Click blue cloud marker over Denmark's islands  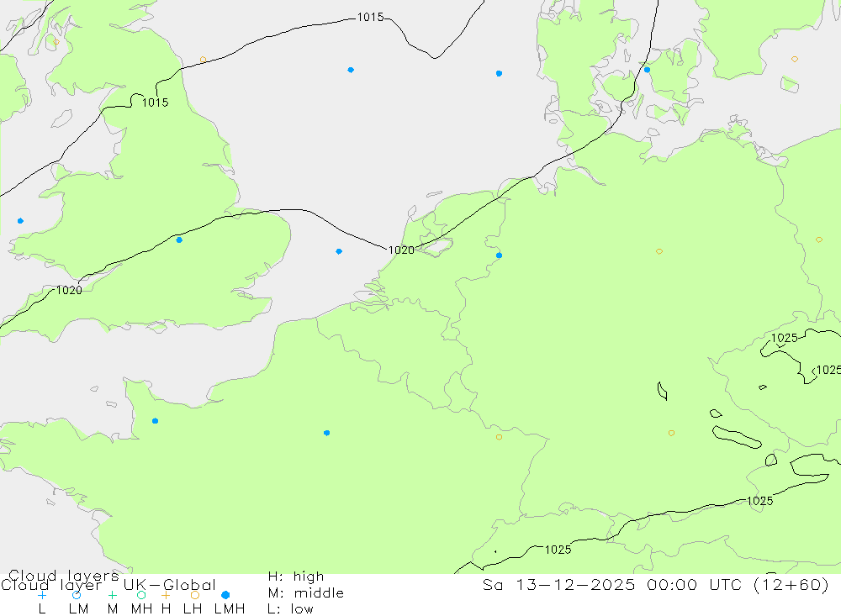pyautogui.click(x=648, y=70)
